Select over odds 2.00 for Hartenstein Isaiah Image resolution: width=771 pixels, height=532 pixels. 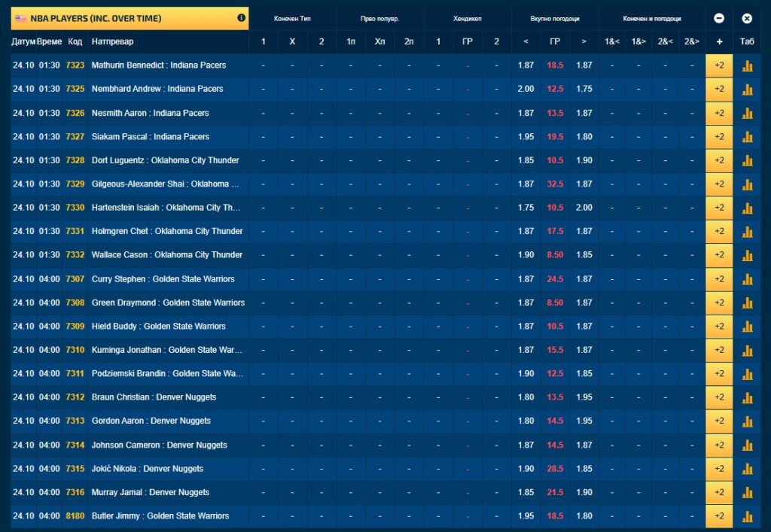point(584,208)
